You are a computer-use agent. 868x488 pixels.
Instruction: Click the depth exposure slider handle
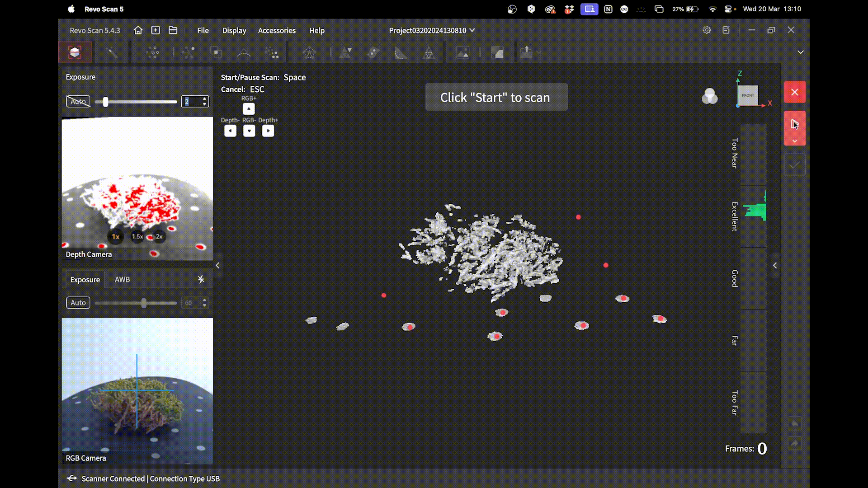click(x=105, y=102)
